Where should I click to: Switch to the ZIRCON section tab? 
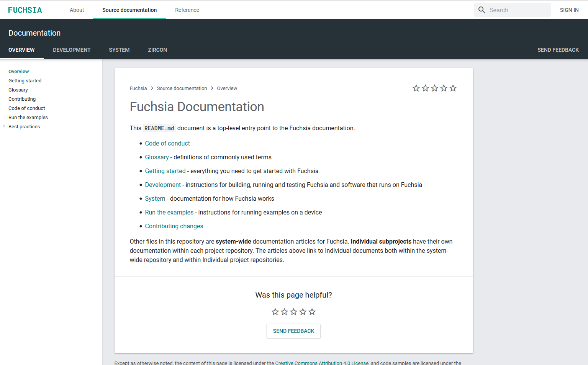point(157,50)
